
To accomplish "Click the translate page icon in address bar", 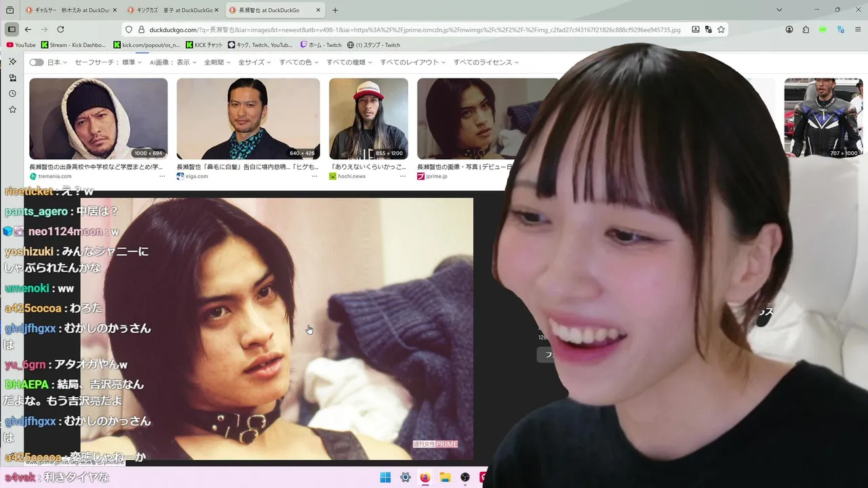I will 708,30.
